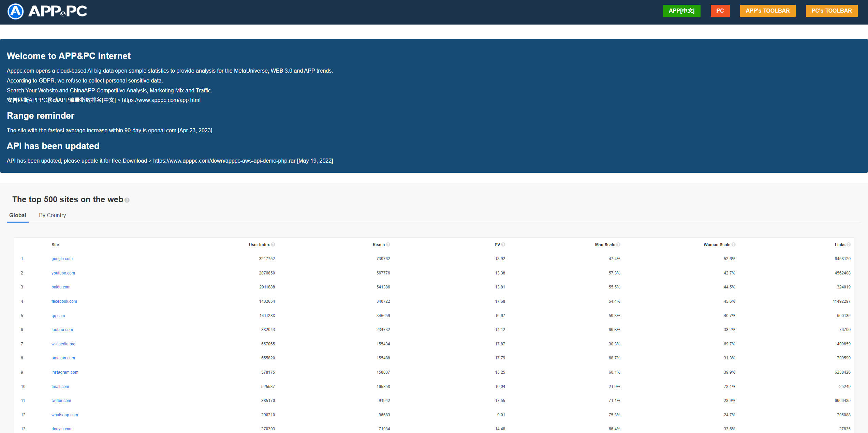Image resolution: width=868 pixels, height=433 pixels.
Task: Click the openai.com fastest increase notice
Action: [x=109, y=130]
